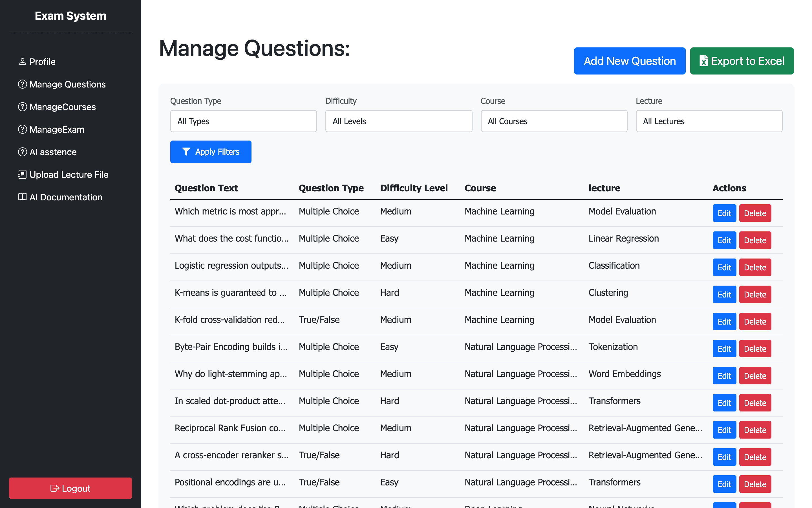The image size is (812, 508).
Task: Apply the selected filters
Action: [x=211, y=152]
